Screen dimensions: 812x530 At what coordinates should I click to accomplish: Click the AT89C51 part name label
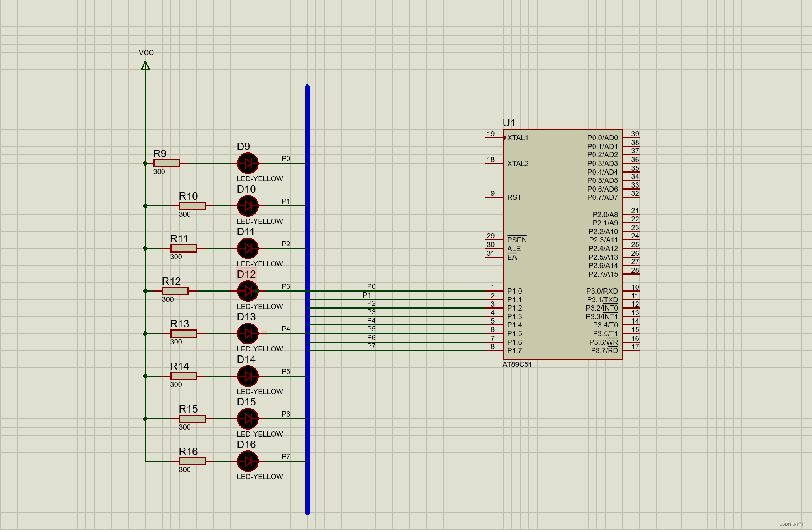(517, 364)
